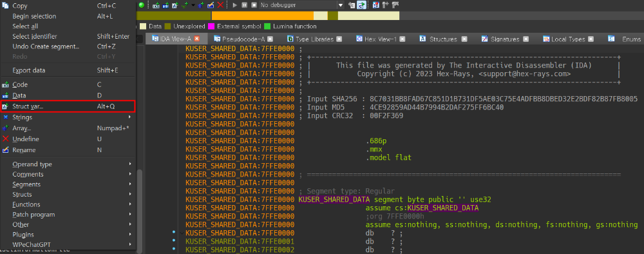The width and height of the screenshot is (644, 254).
Task: Click the highlighted toolbar icon right of the debugger dropdown
Action: point(362,5)
